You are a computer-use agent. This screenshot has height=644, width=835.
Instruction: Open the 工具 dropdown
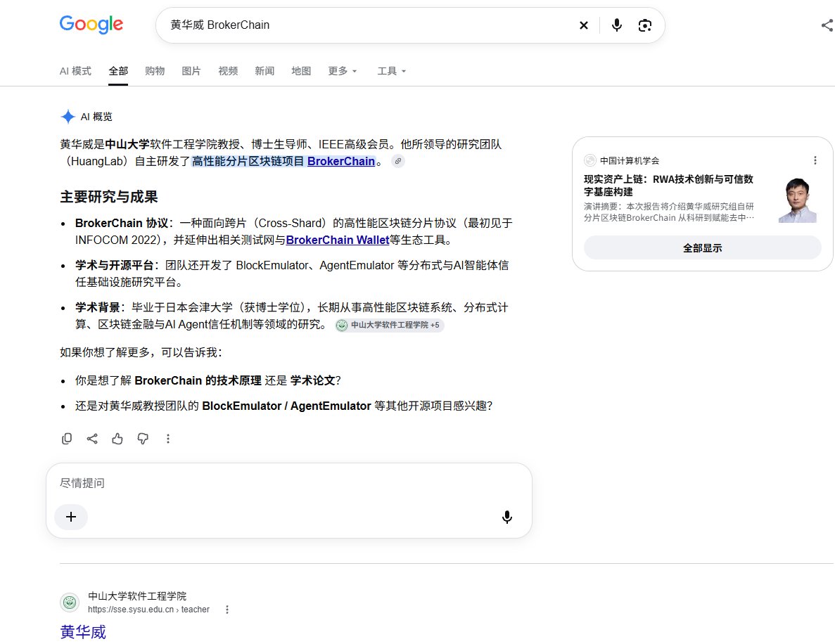click(x=391, y=71)
